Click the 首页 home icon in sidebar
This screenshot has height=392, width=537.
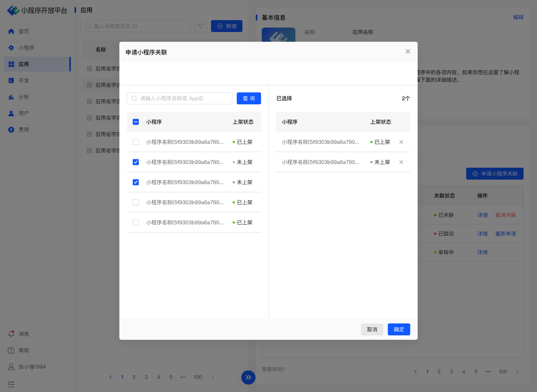[x=11, y=31]
